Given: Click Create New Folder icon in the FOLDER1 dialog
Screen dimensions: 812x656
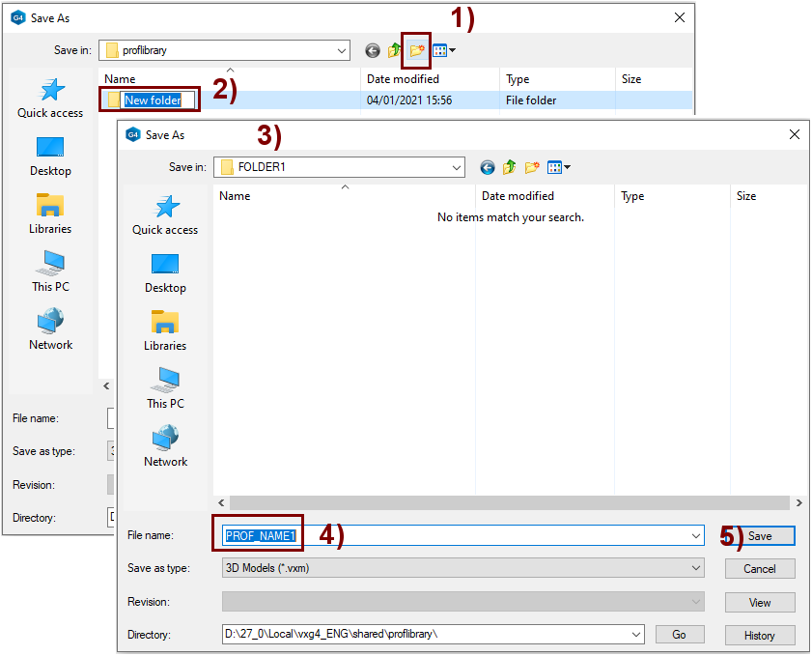Looking at the screenshot, I should click(532, 167).
